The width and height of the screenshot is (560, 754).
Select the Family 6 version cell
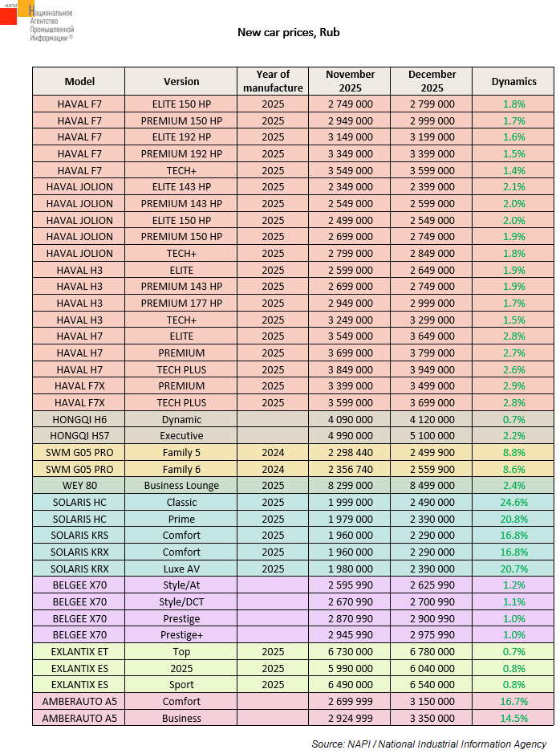pos(181,470)
